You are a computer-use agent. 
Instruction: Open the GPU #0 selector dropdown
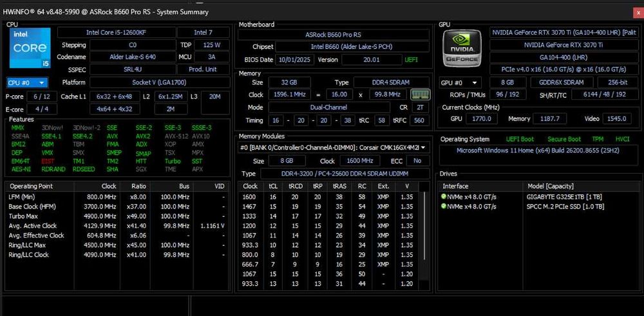pyautogui.click(x=460, y=82)
